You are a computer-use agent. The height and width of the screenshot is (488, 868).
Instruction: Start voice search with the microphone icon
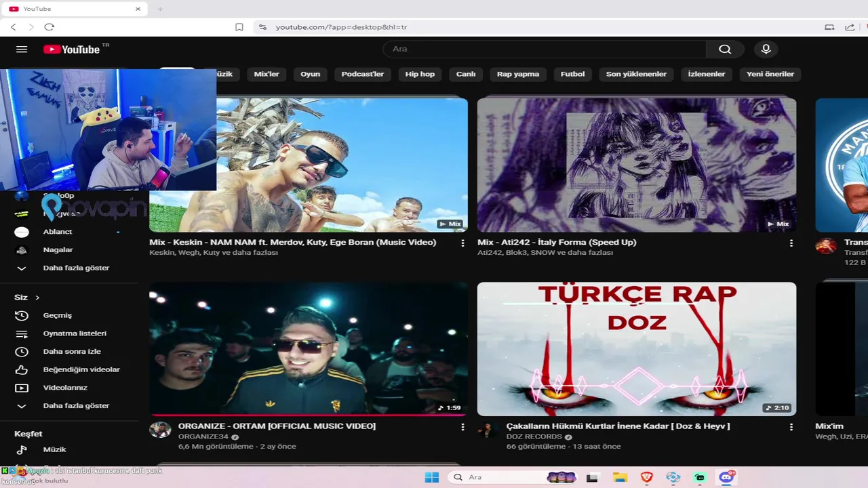(x=766, y=49)
